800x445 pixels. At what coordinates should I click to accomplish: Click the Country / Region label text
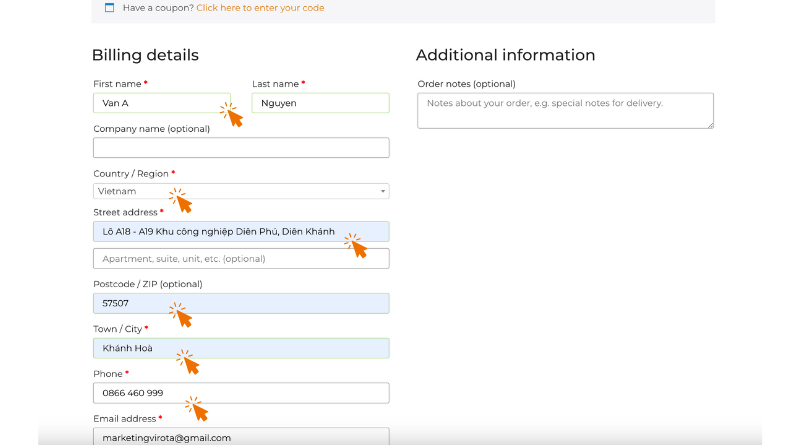coord(131,174)
